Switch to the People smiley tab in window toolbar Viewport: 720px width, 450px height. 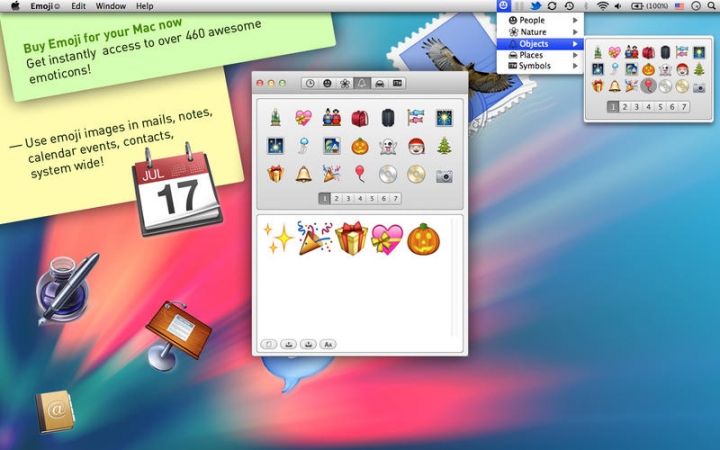click(x=327, y=83)
